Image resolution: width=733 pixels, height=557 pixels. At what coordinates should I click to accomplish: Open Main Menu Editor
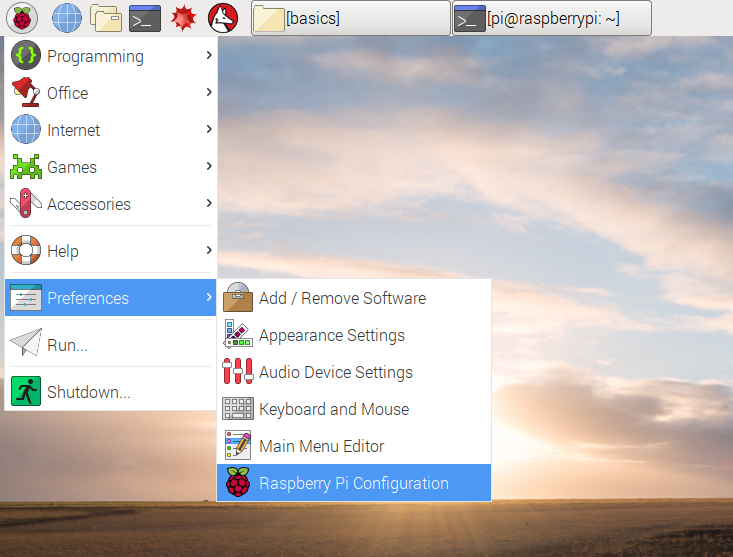click(x=354, y=445)
